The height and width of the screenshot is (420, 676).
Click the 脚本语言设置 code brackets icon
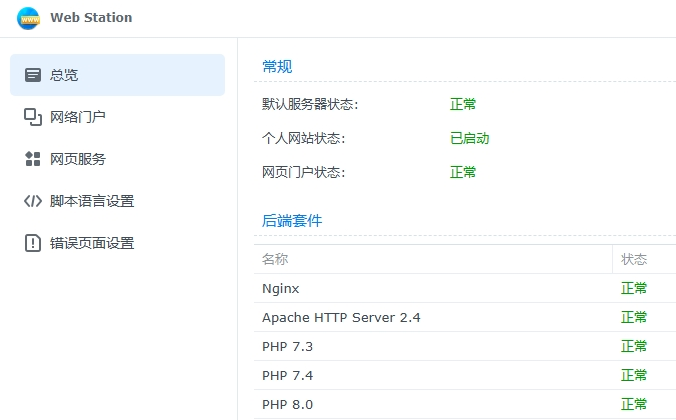pyautogui.click(x=33, y=201)
